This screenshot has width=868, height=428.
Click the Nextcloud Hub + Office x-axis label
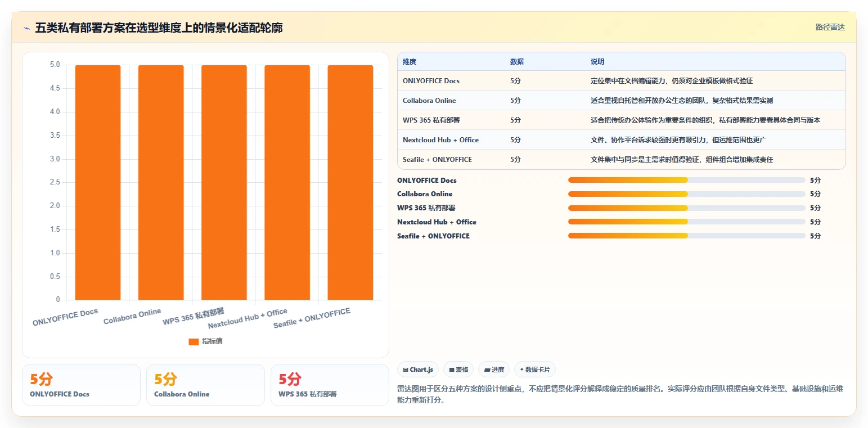(248, 319)
